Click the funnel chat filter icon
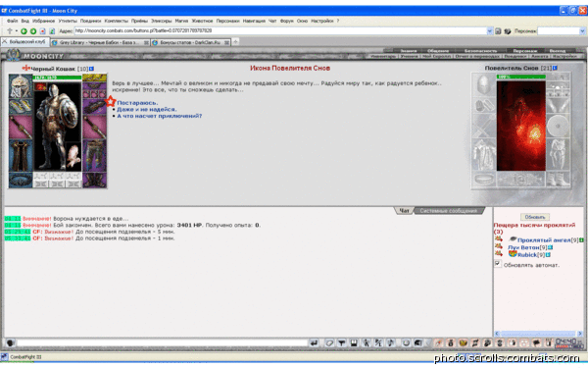 click(x=342, y=342)
